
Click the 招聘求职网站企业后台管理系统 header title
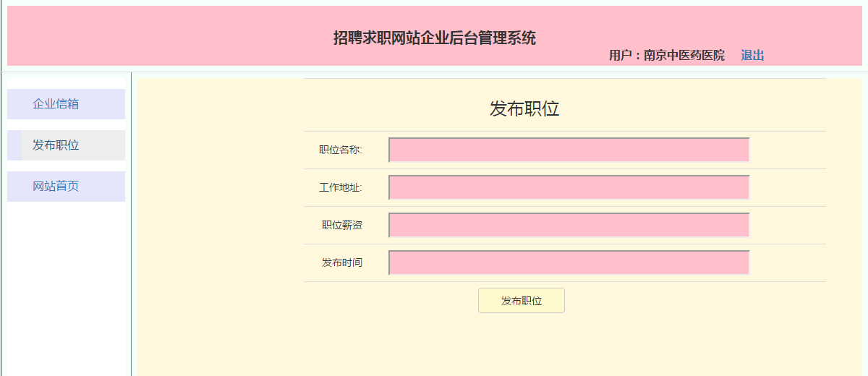pyautogui.click(x=434, y=38)
